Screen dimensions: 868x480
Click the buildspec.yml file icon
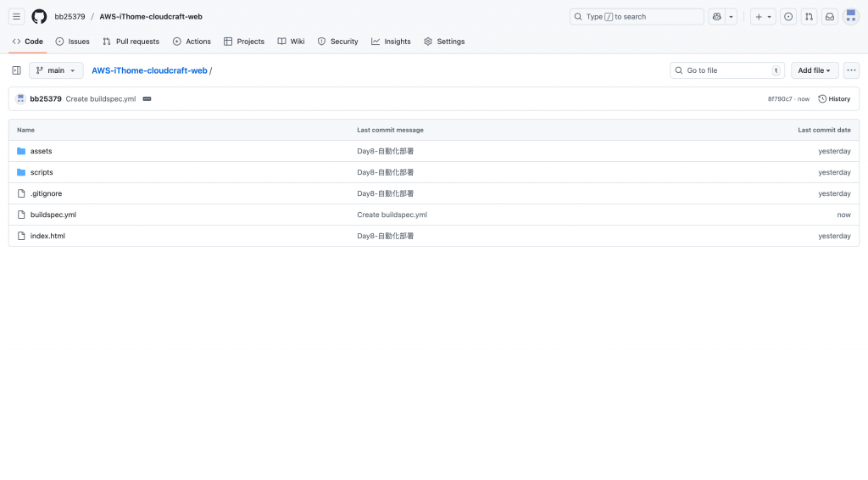pos(21,215)
